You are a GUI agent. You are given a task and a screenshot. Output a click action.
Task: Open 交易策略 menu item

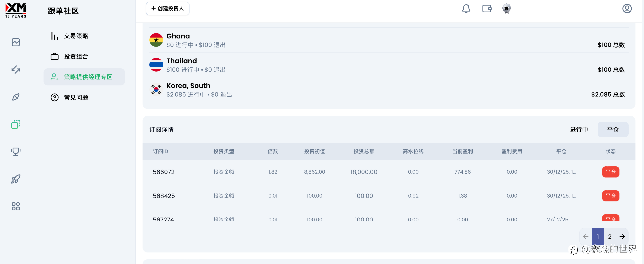(76, 36)
